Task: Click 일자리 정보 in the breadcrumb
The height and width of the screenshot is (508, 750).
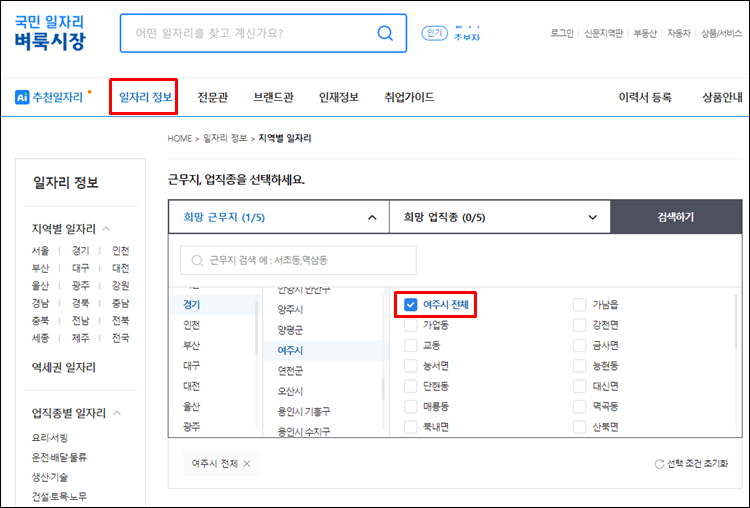Action: pyautogui.click(x=225, y=138)
